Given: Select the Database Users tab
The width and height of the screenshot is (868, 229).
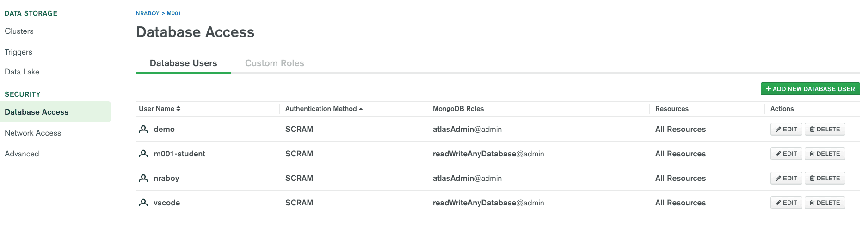Looking at the screenshot, I should tap(183, 63).
